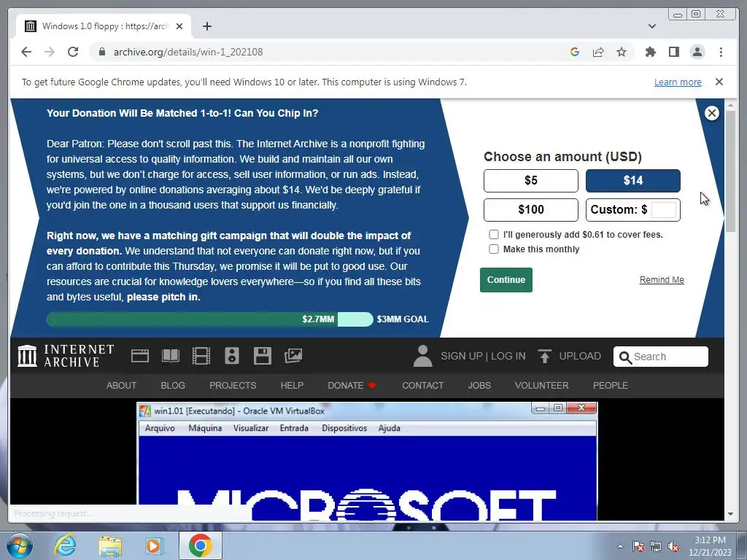The width and height of the screenshot is (747, 560).
Task: Open Windows Media Player on taskbar
Action: tap(155, 545)
